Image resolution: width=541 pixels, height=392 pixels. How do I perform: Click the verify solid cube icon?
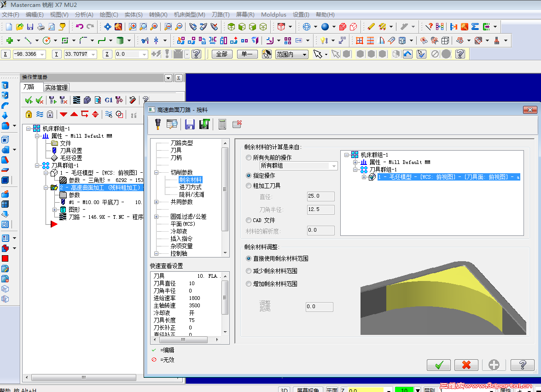click(87, 100)
